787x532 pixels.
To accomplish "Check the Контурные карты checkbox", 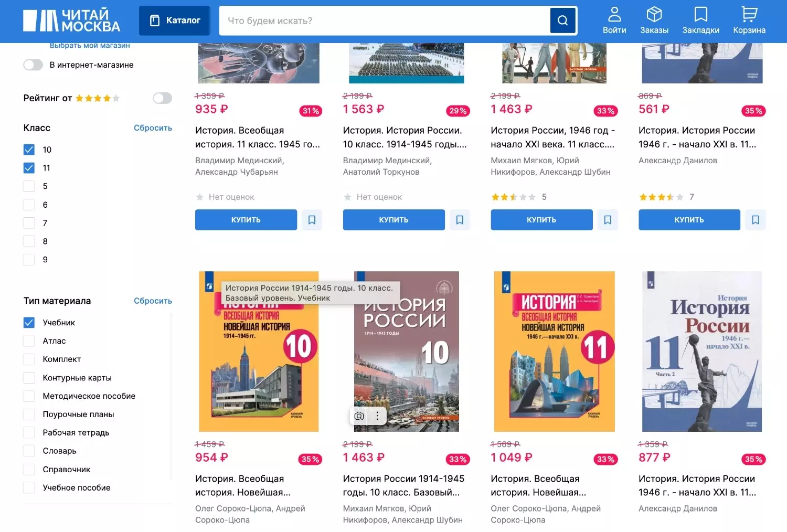I will coord(29,378).
